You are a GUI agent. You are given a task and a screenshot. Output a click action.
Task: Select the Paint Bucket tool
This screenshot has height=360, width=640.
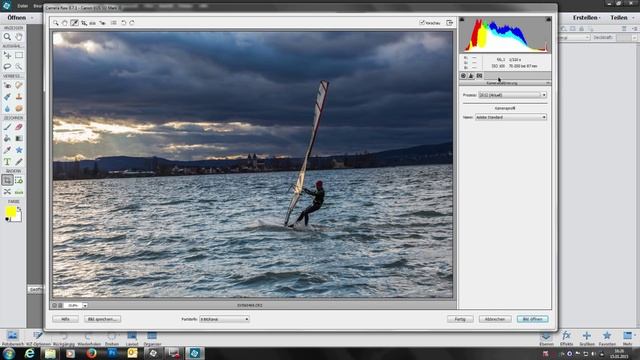[7, 138]
